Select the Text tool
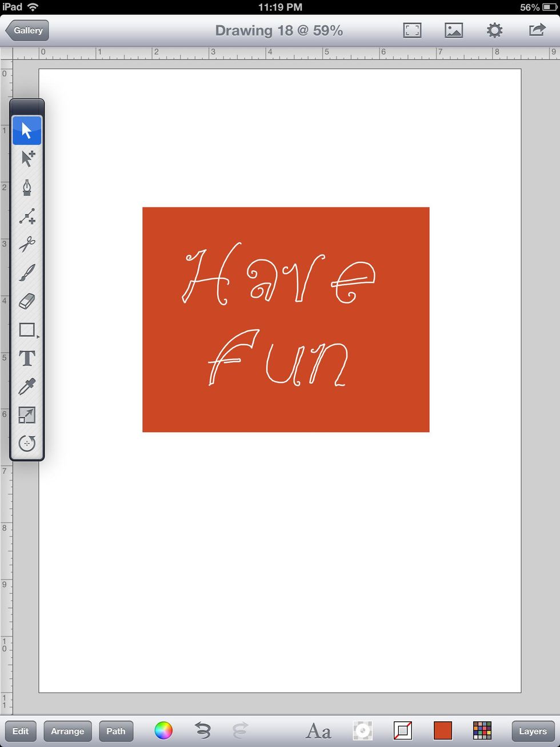This screenshot has height=747, width=560. pyautogui.click(x=27, y=358)
